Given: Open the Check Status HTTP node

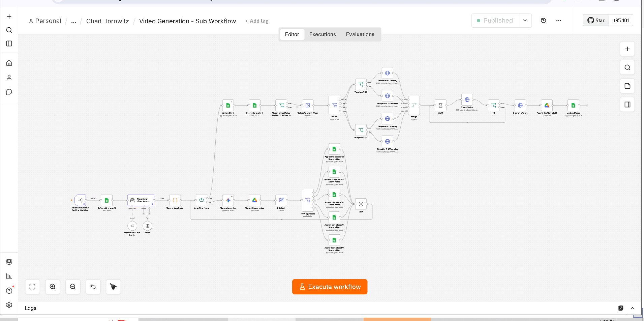Looking at the screenshot, I should [467, 100].
